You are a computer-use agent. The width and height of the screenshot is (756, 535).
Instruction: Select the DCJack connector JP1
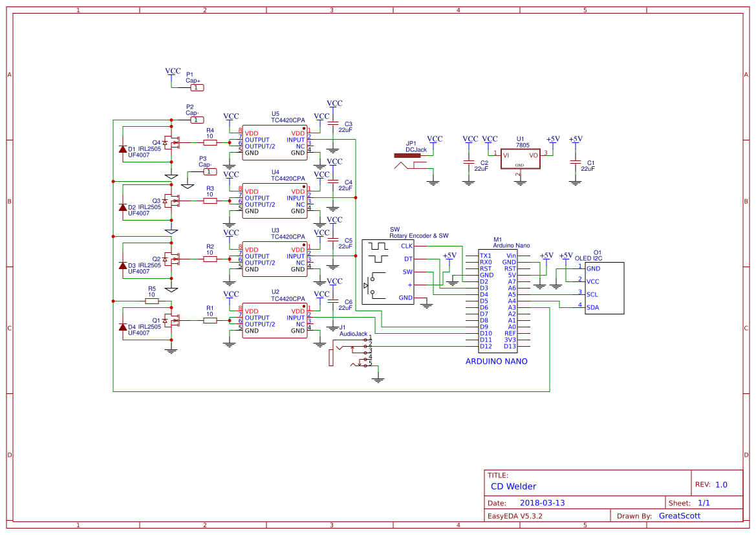(409, 155)
